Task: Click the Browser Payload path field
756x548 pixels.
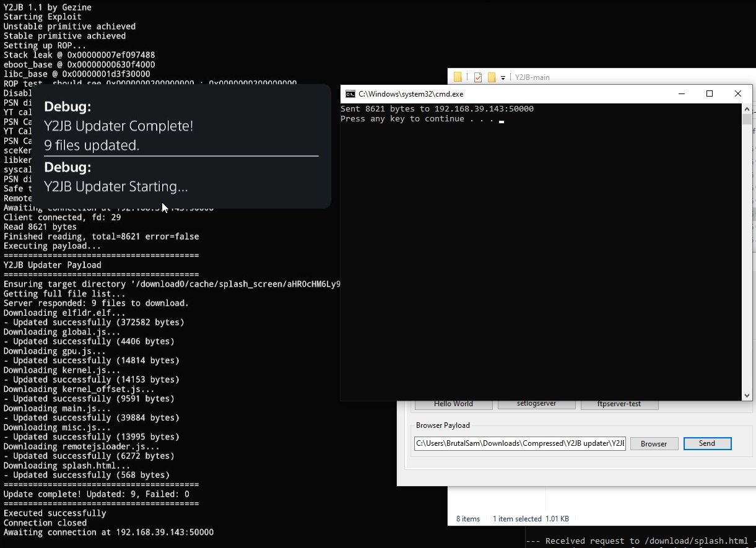Action: tap(520, 443)
